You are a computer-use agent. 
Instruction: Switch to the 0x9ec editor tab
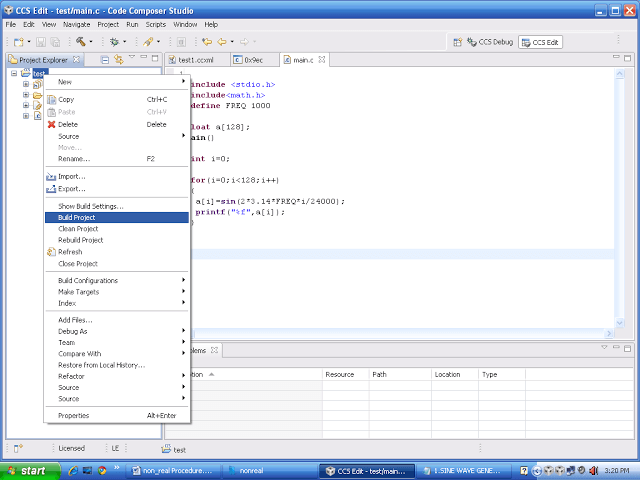click(x=253, y=60)
